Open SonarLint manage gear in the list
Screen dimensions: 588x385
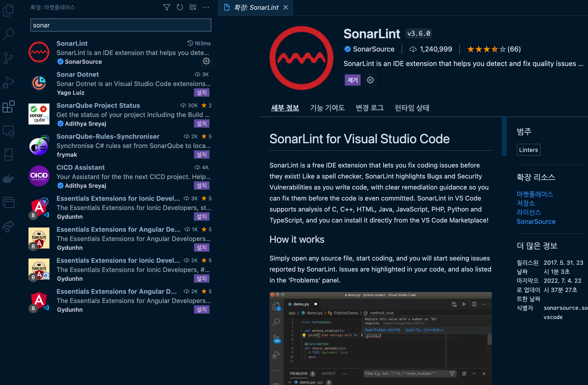pyautogui.click(x=206, y=61)
